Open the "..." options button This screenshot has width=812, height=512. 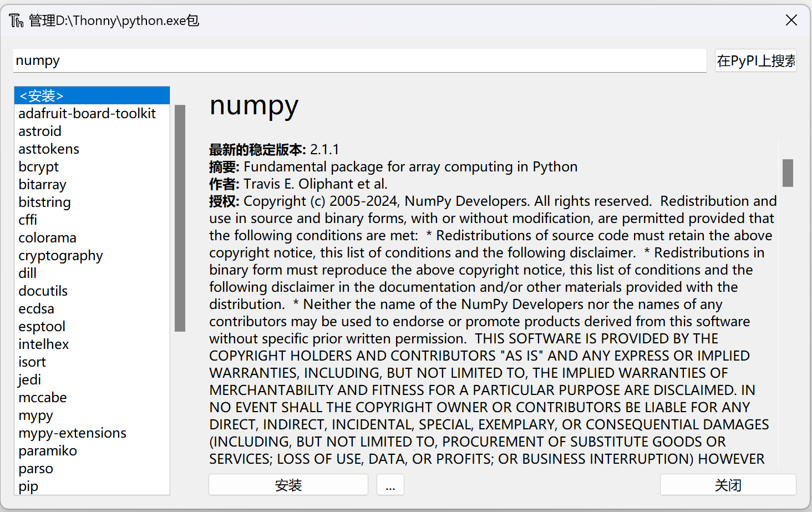point(390,484)
